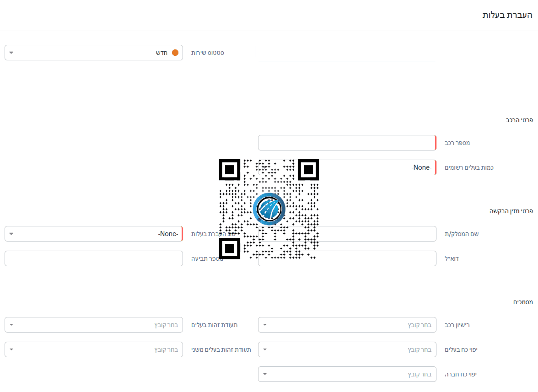Click the דוא״ל label
Image resolution: width=538 pixels, height=392 pixels.
point(452,258)
